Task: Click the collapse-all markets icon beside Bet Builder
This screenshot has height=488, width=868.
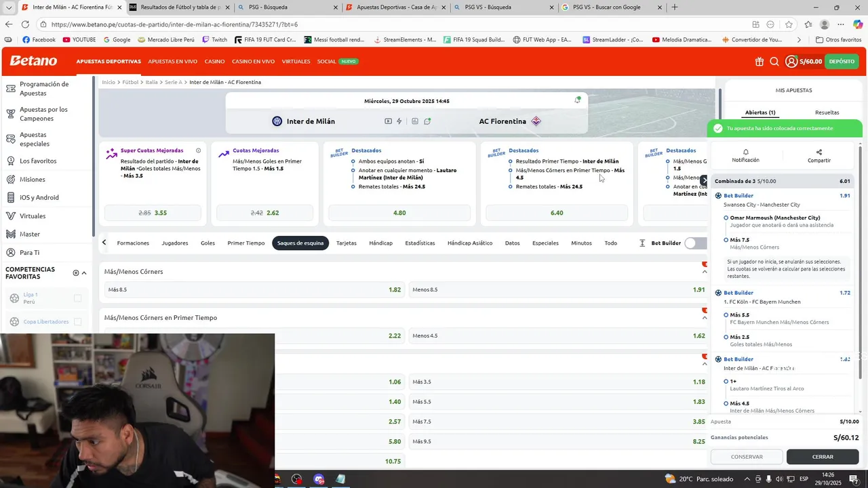Action: [x=642, y=243]
